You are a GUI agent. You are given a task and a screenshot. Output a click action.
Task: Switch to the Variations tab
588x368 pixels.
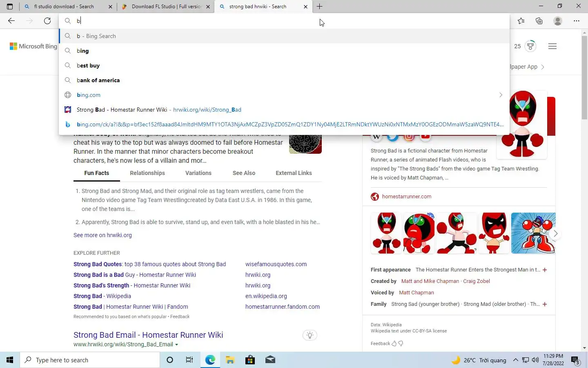198,173
